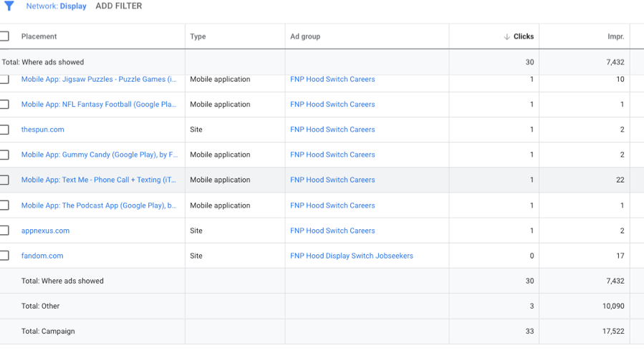Select all rows with header checkbox
The width and height of the screenshot is (644, 353).
coord(4,37)
